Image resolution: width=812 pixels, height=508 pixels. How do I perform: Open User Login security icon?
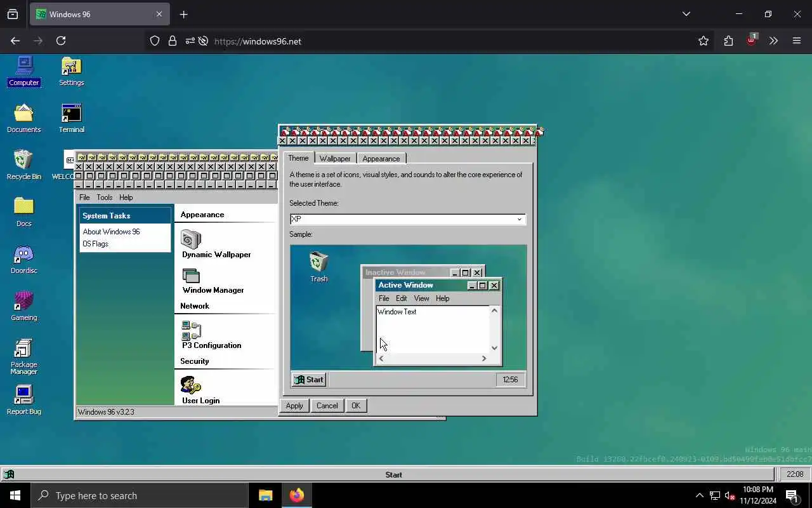click(x=190, y=385)
